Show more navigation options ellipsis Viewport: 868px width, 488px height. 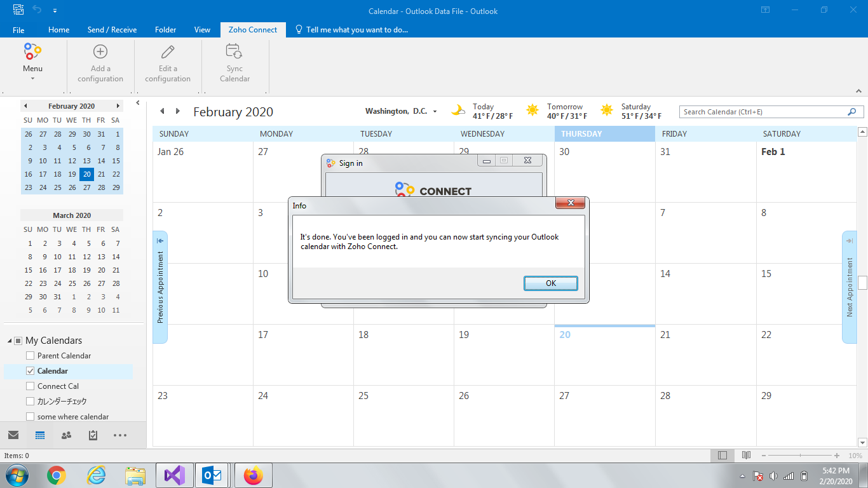tap(120, 435)
